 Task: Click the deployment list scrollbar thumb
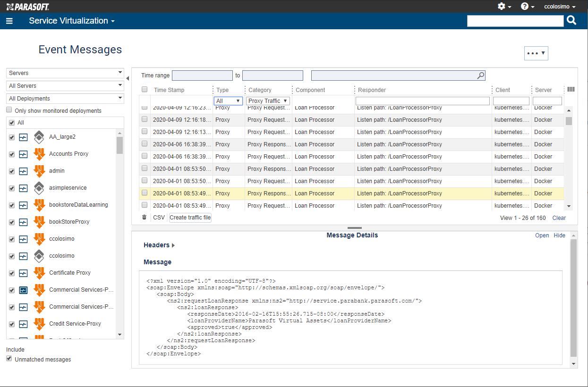click(x=119, y=145)
